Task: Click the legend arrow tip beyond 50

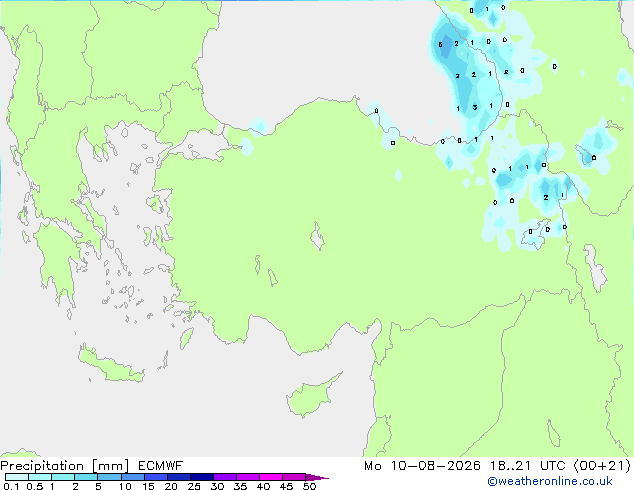Action: [x=317, y=477]
